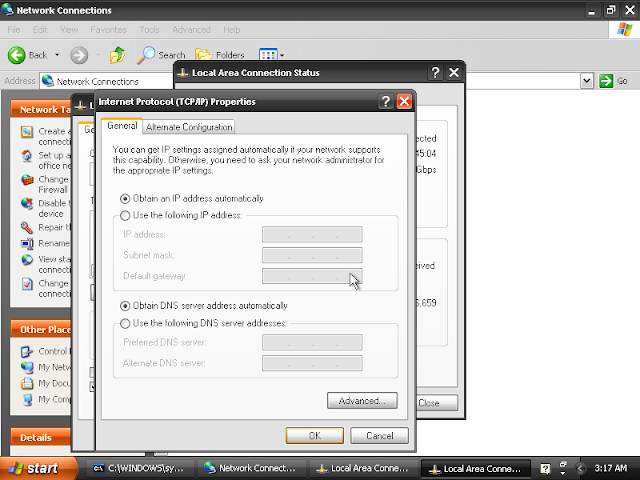Open the Alternate Configuration tab
This screenshot has height=480, width=640.
[189, 127]
